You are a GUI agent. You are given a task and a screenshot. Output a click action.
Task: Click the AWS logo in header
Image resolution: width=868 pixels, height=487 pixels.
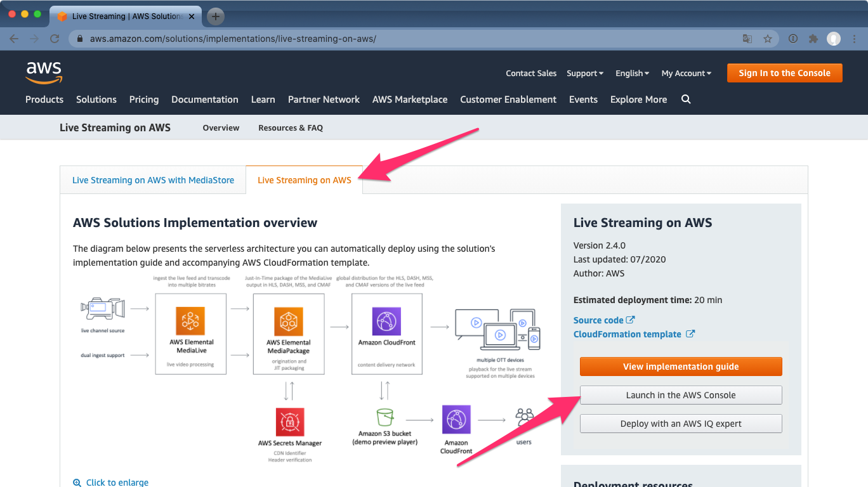click(44, 73)
